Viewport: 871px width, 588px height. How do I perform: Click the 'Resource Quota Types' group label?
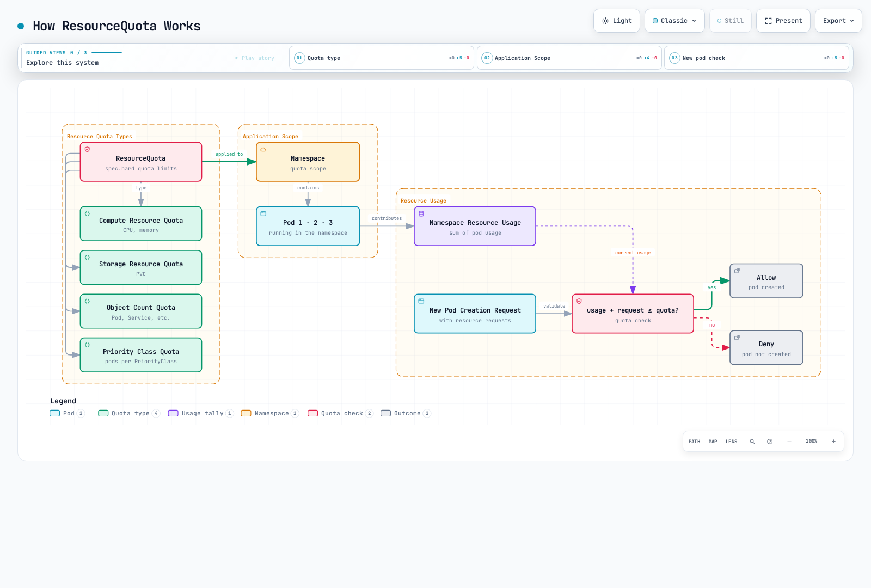pyautogui.click(x=100, y=137)
